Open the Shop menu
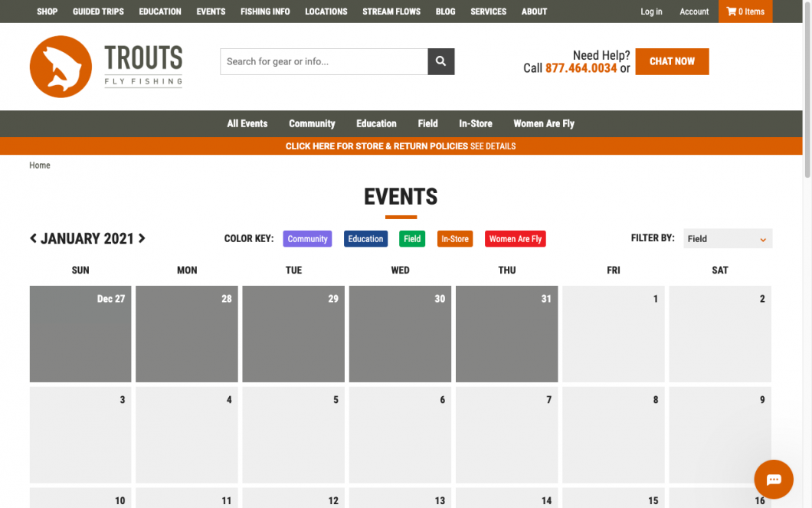This screenshot has width=812, height=508. (47, 11)
